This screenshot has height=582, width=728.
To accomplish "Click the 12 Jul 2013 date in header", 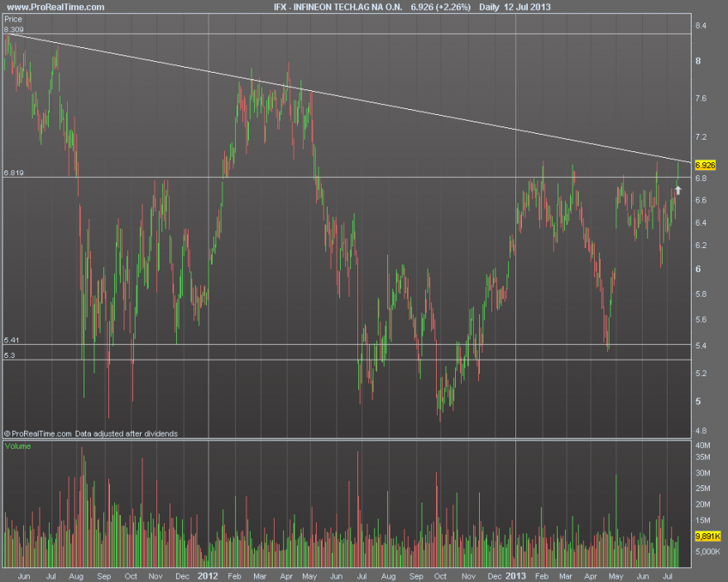I will tap(527, 7).
